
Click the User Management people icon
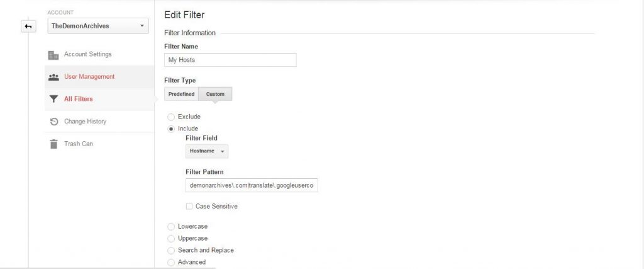coord(53,77)
